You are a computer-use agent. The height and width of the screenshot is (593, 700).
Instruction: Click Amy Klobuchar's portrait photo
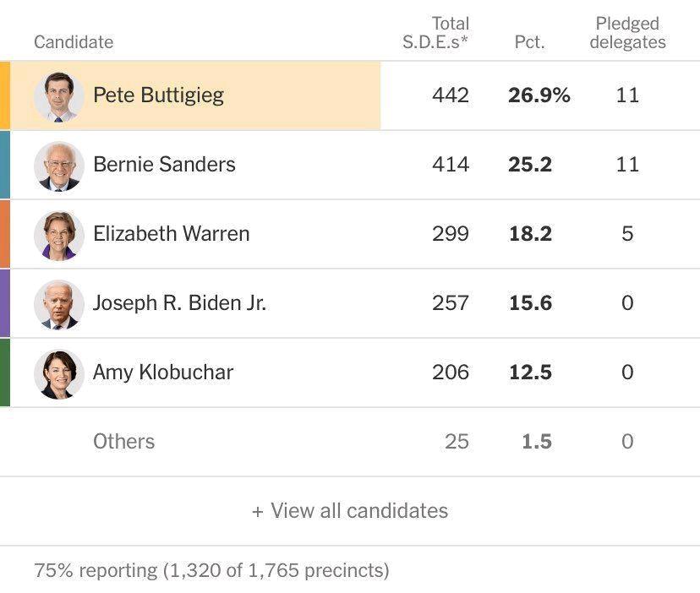(59, 373)
